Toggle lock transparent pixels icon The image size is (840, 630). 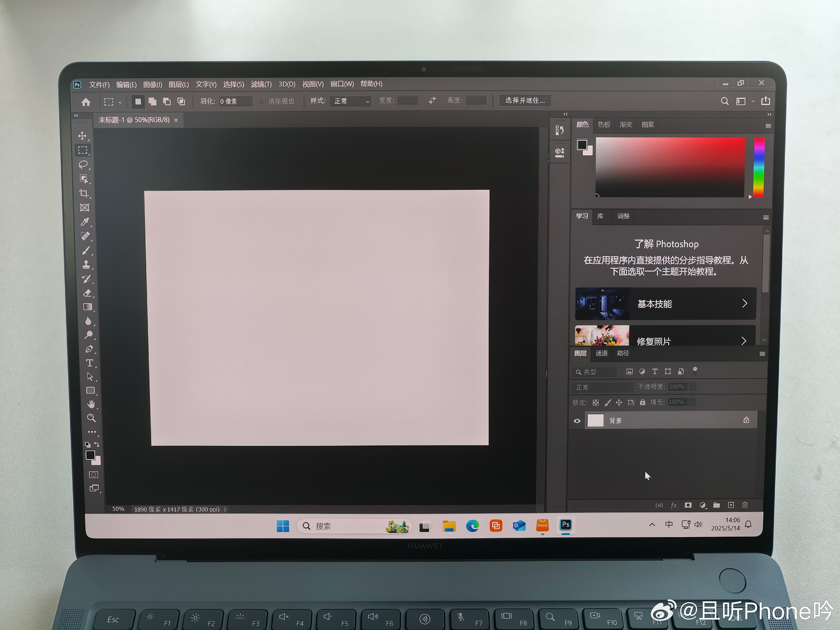coord(595,403)
